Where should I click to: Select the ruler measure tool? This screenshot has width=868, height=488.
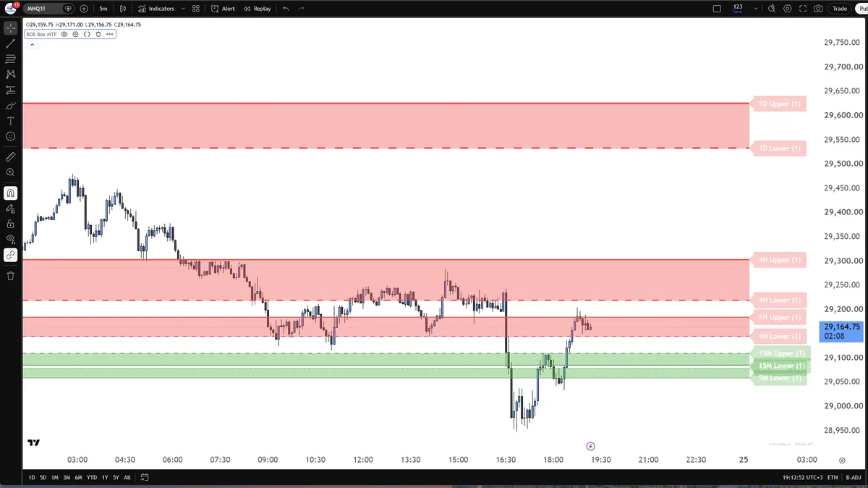pyautogui.click(x=11, y=156)
